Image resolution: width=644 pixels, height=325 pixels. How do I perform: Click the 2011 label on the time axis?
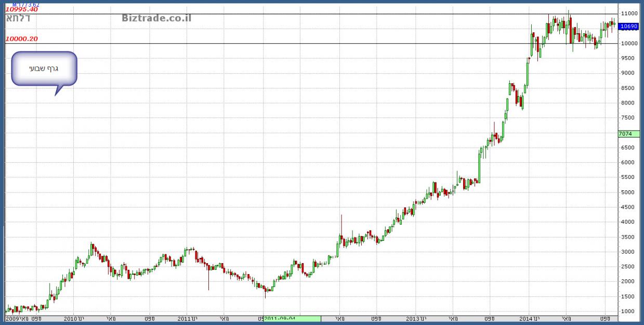coord(187,318)
